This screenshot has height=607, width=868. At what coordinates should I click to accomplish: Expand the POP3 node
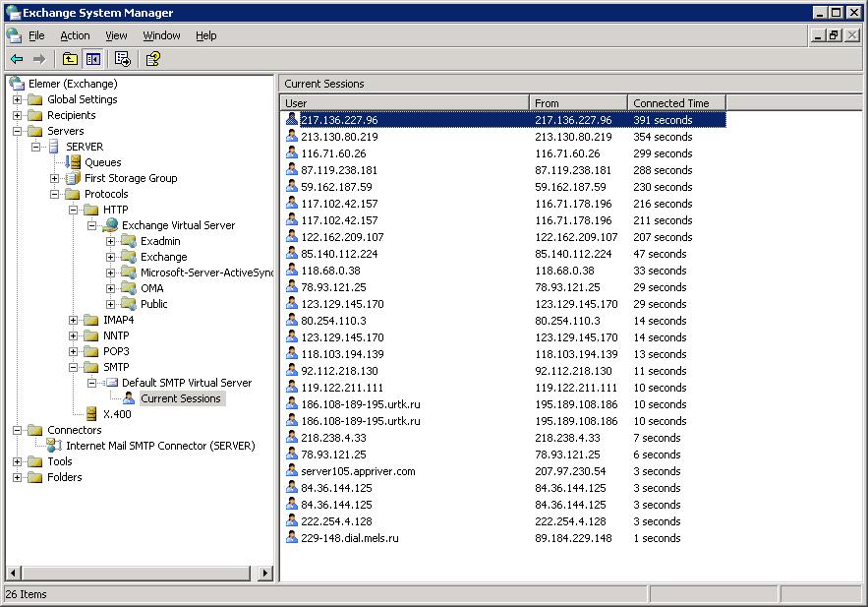[73, 351]
